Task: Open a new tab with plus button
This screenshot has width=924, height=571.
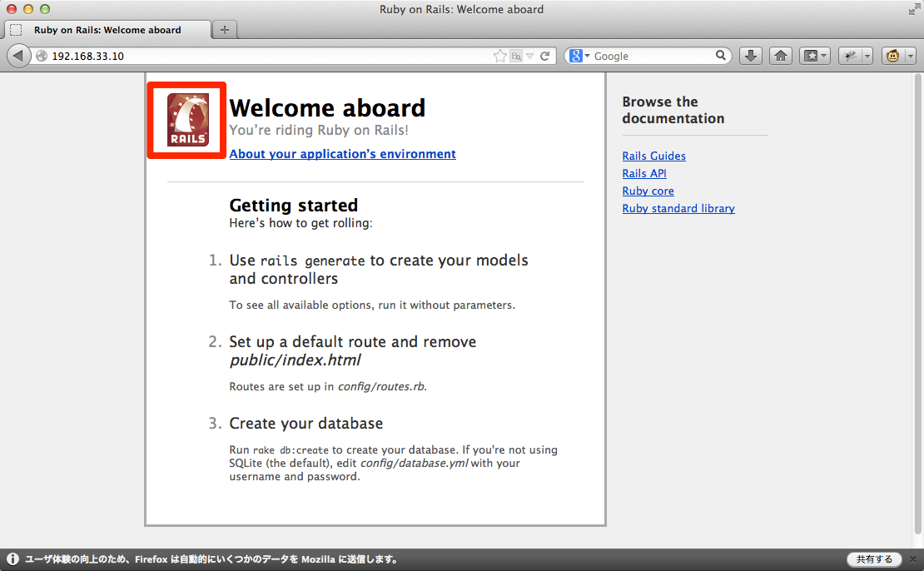Action: pyautogui.click(x=225, y=29)
